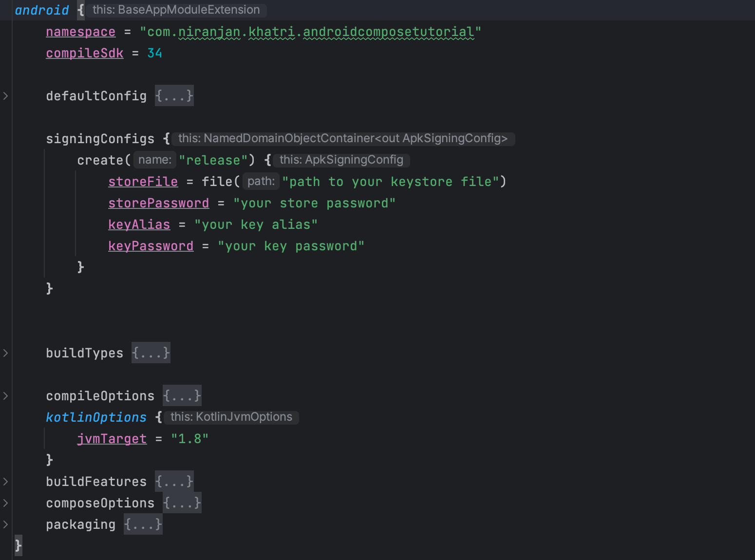Click the "your key alias" string
This screenshot has width=755, height=560.
[256, 224]
